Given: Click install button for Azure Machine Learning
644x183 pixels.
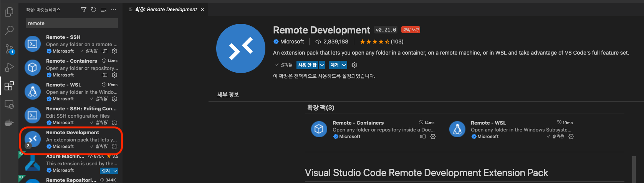Looking at the screenshot, I should (106, 171).
